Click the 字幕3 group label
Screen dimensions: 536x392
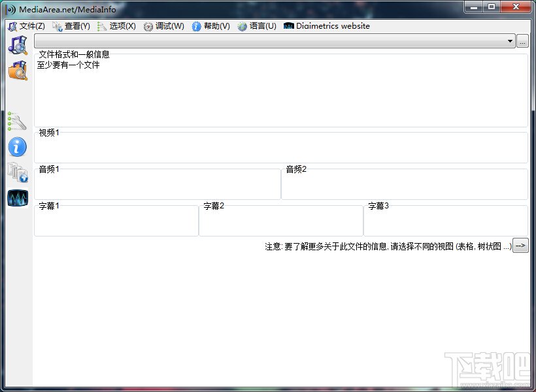coord(378,206)
